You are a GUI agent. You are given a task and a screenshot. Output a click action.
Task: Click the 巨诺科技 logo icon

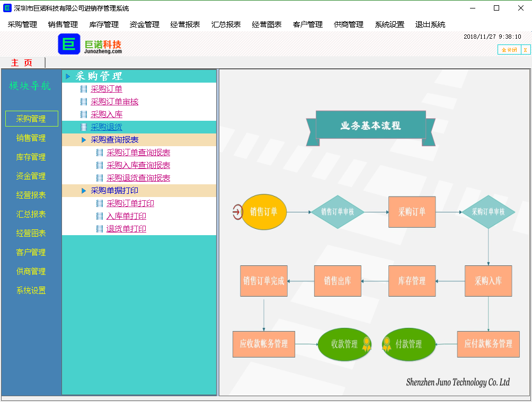(x=69, y=44)
